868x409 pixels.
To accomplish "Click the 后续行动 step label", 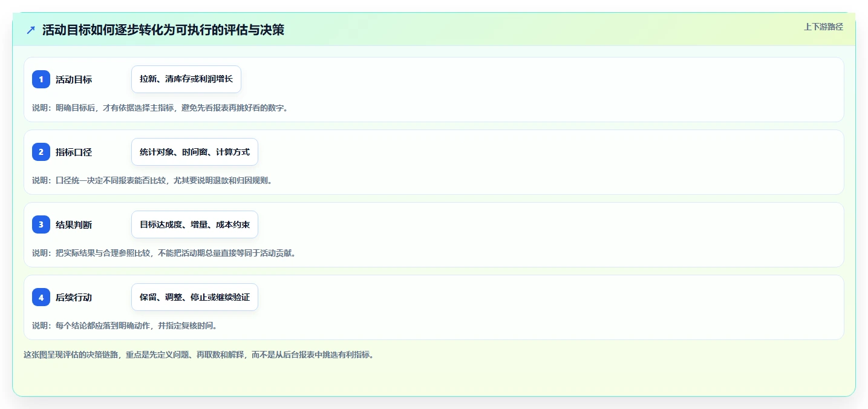I will pos(74,297).
